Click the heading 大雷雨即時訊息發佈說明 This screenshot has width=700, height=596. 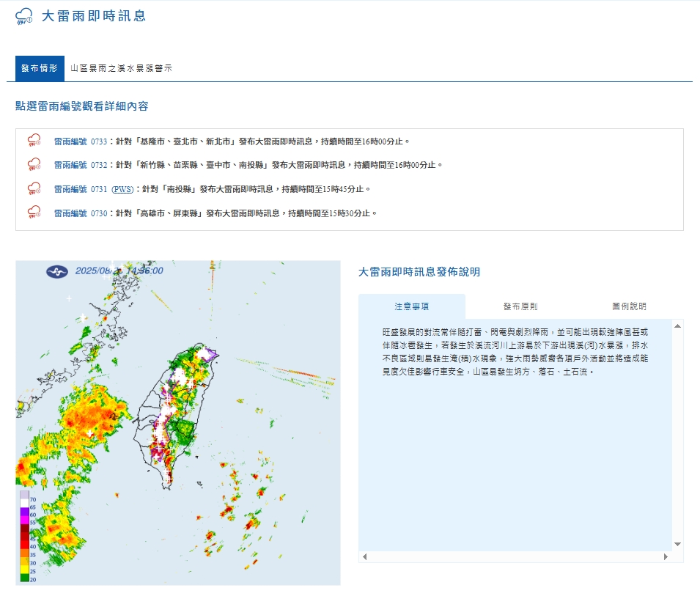419,272
